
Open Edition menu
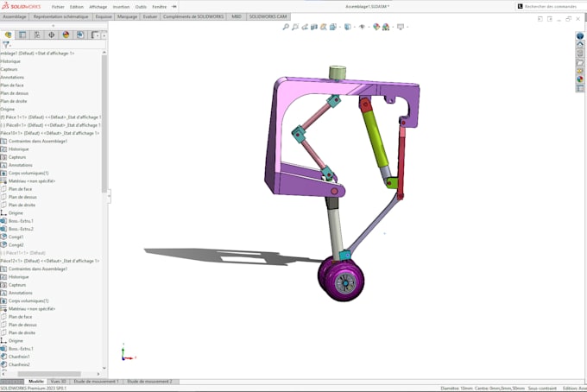[77, 7]
